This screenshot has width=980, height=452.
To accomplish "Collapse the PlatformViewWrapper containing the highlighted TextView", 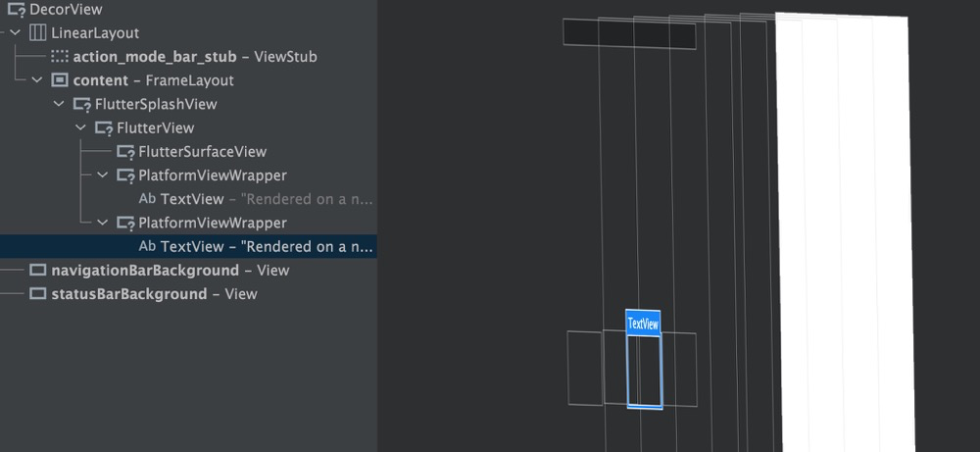I will pyautogui.click(x=103, y=223).
